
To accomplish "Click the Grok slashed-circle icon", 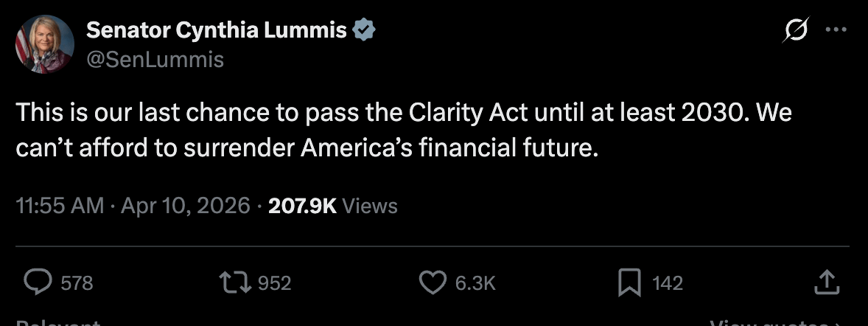I will click(797, 32).
